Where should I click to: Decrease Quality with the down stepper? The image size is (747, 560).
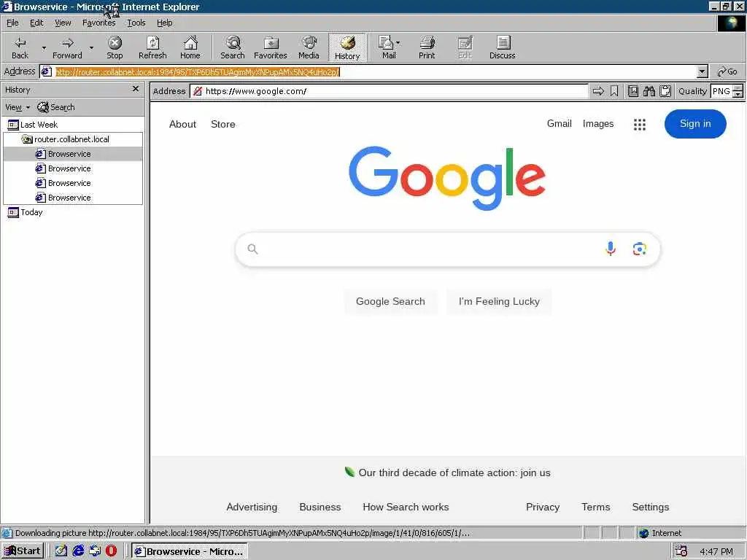coord(738,94)
